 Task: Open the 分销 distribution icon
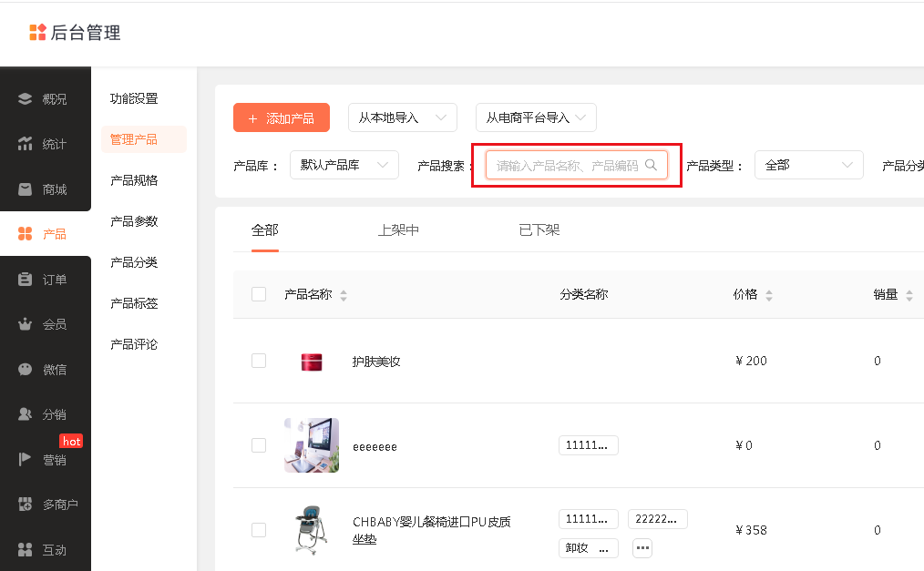pos(25,413)
